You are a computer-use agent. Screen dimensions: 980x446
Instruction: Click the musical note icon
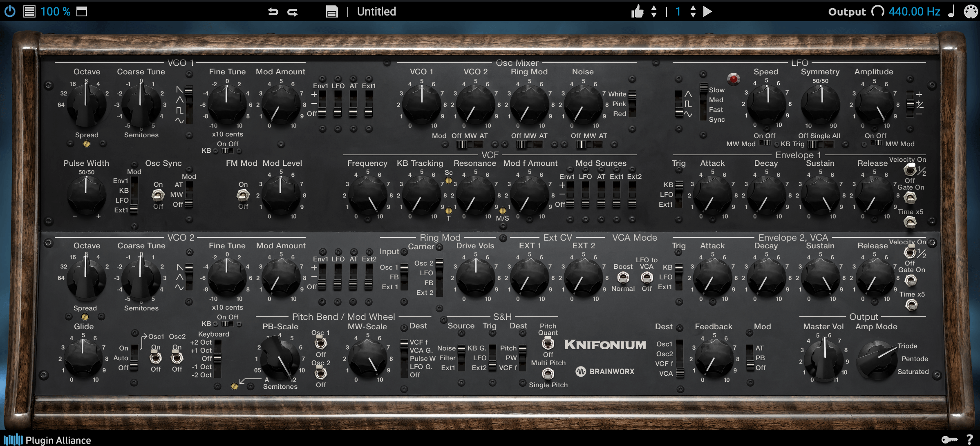tap(951, 11)
